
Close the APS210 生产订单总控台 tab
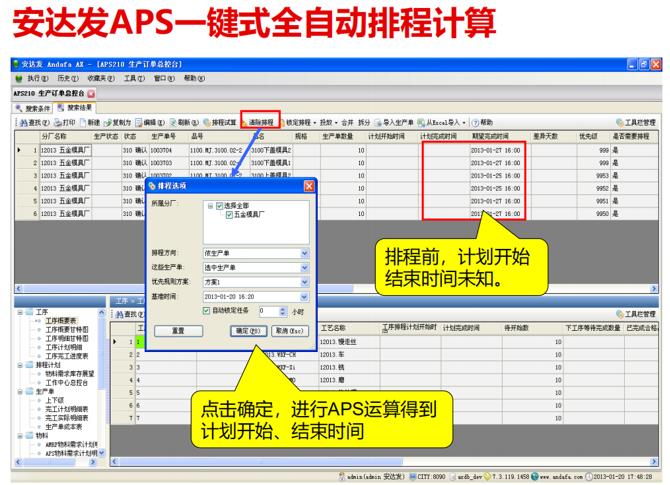click(91, 93)
